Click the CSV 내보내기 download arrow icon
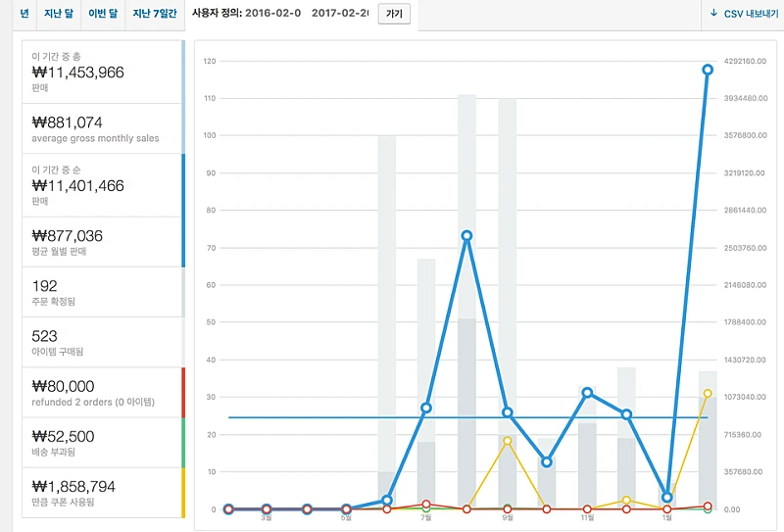The width and height of the screenshot is (784, 532). point(713,13)
